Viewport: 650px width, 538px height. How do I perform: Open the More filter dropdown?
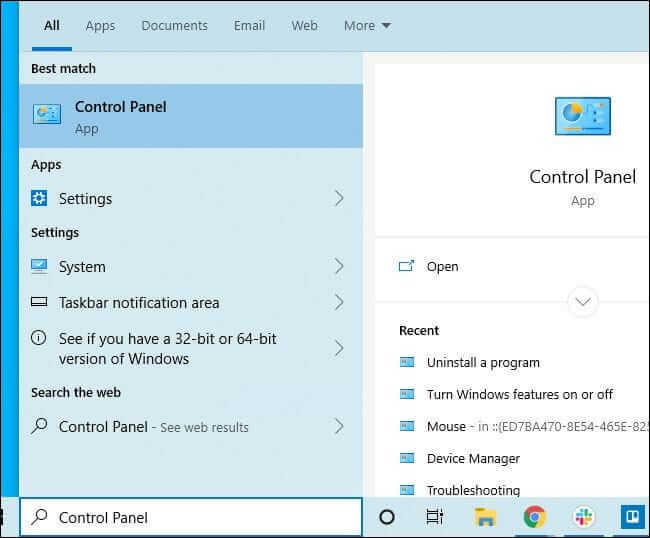click(367, 26)
